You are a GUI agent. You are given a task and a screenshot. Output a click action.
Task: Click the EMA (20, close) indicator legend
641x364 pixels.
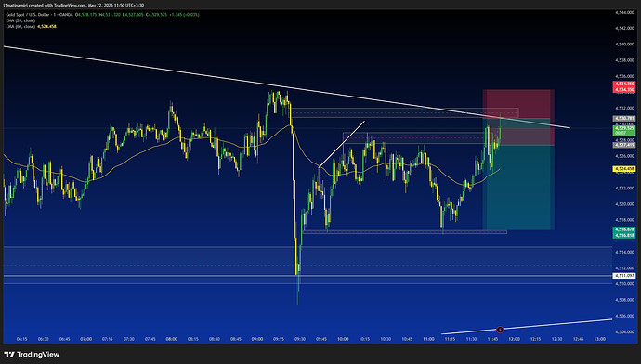20,20
